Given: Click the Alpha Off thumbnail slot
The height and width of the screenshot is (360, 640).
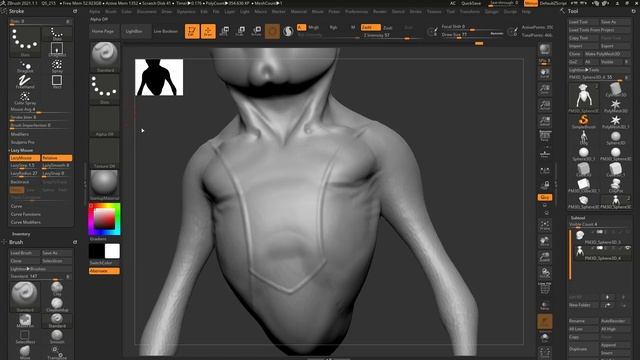Looking at the screenshot, I should click(104, 121).
